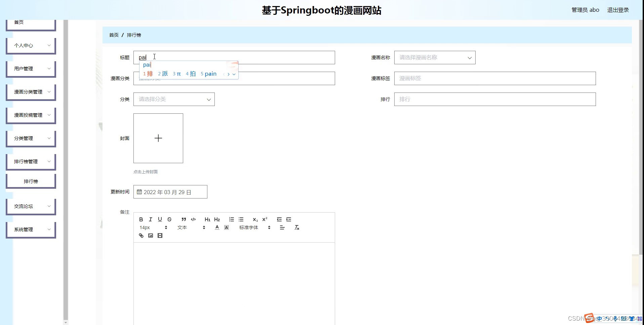Click 首页 in the breadcrumb
The width and height of the screenshot is (644, 325).
[x=114, y=35]
